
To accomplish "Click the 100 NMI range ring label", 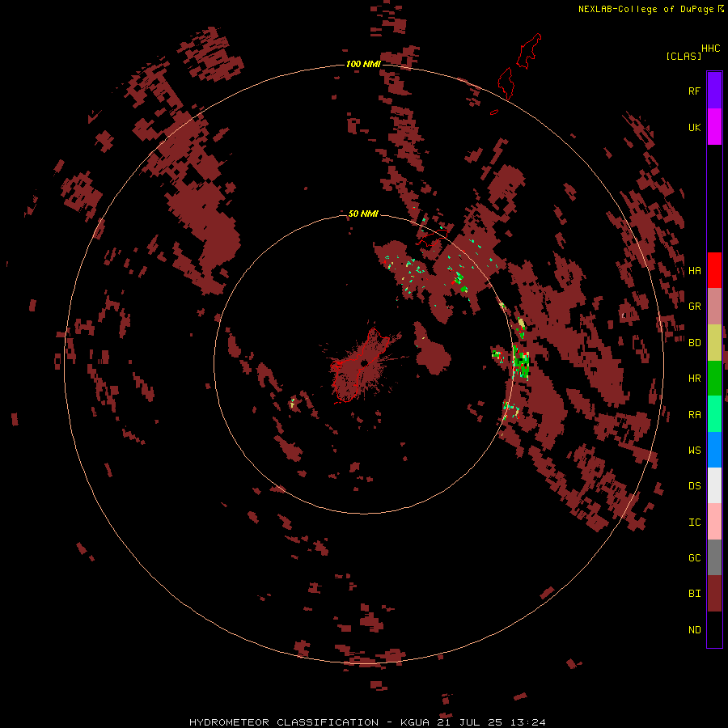I will pos(363,64).
